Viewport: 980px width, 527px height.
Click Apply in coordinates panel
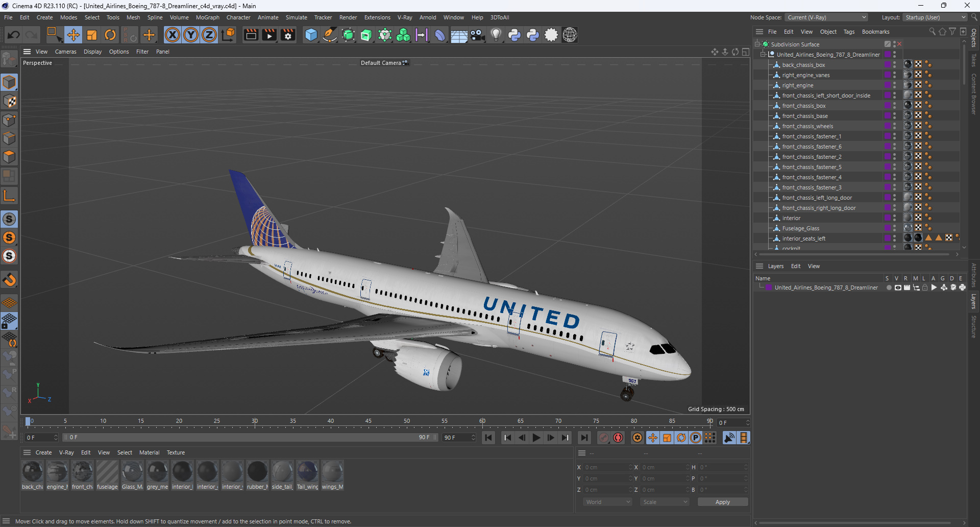pyautogui.click(x=723, y=502)
